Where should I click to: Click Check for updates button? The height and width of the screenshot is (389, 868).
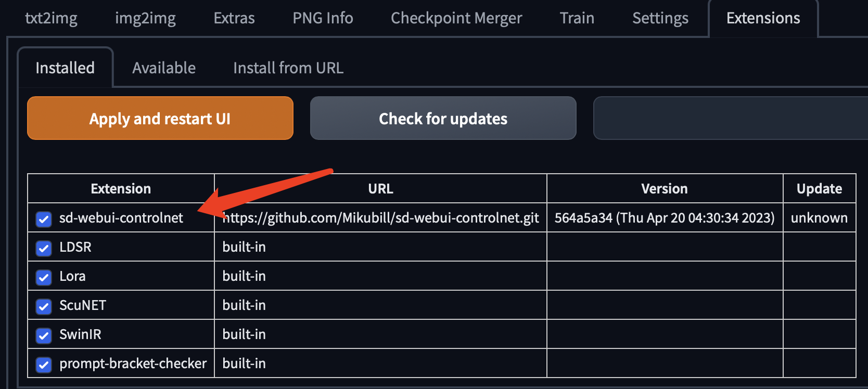[x=443, y=118]
